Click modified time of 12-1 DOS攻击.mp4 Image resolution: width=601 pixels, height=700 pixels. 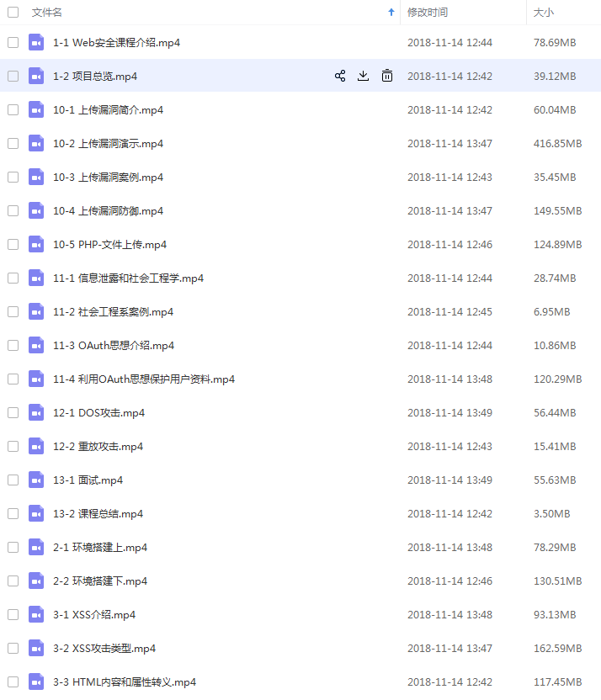449,413
